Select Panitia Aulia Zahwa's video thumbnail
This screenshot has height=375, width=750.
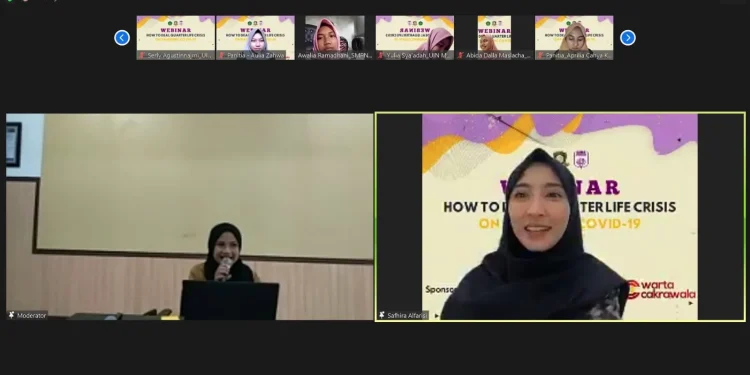click(x=255, y=38)
